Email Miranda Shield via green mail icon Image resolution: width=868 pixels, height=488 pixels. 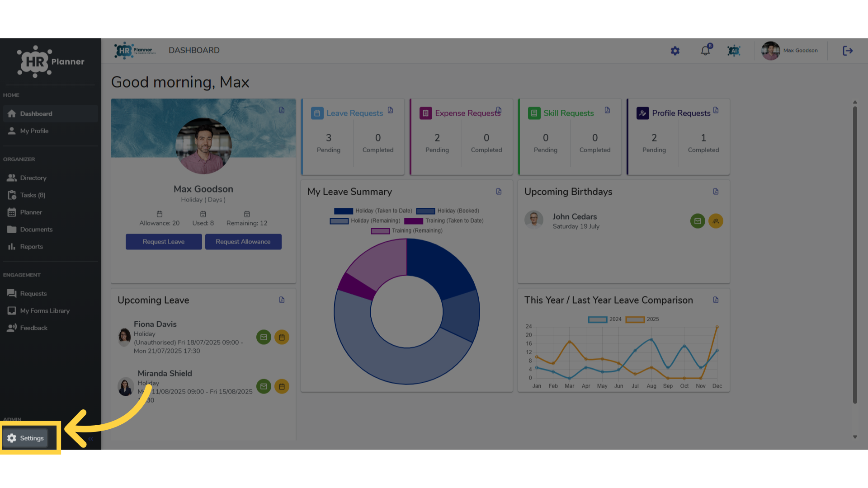[x=264, y=386]
